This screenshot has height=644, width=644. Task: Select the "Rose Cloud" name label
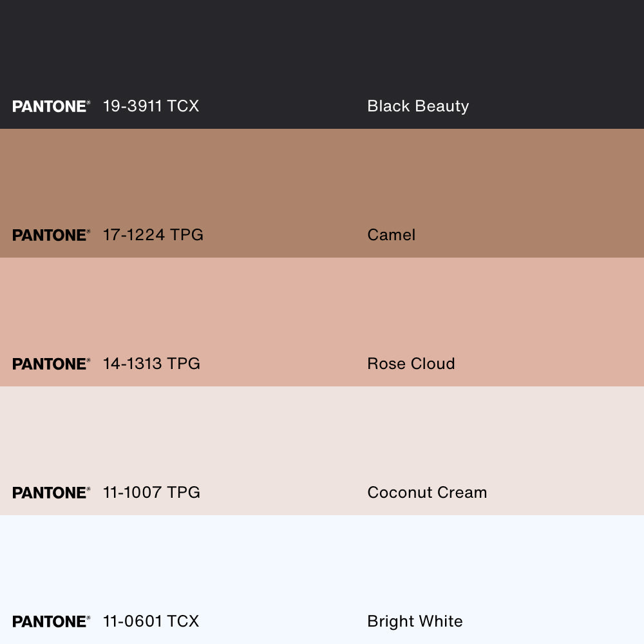(x=411, y=364)
